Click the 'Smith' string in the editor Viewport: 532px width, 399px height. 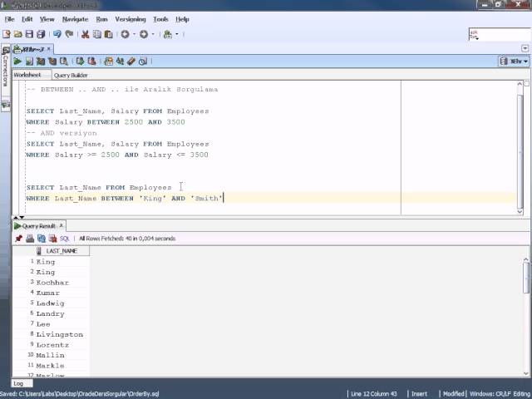coord(206,198)
